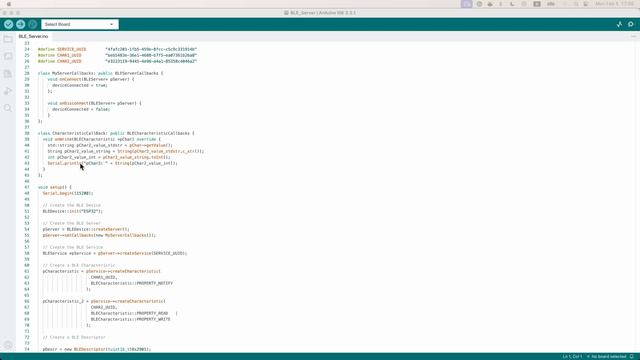Click the date and time in menu bar
This screenshot has width=640, height=360.
click(x=614, y=4)
